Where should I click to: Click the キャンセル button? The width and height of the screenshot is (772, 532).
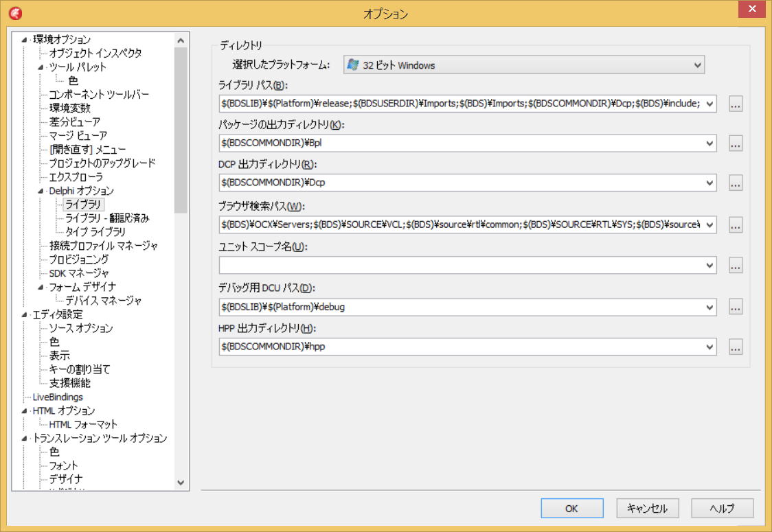(647, 509)
